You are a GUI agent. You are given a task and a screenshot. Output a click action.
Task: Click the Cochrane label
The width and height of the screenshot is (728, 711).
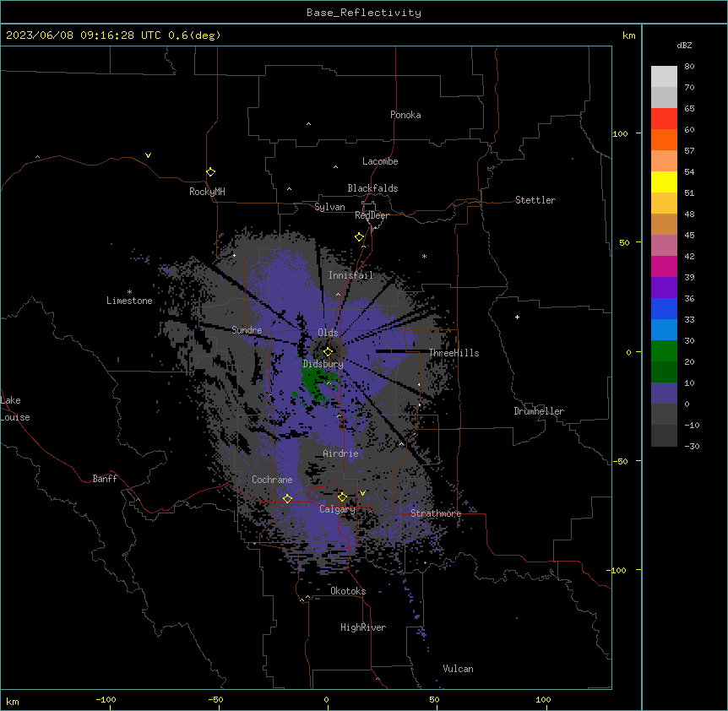coord(272,480)
